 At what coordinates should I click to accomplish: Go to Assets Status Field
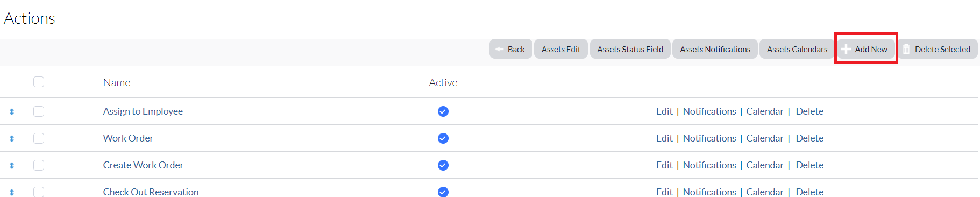click(630, 49)
